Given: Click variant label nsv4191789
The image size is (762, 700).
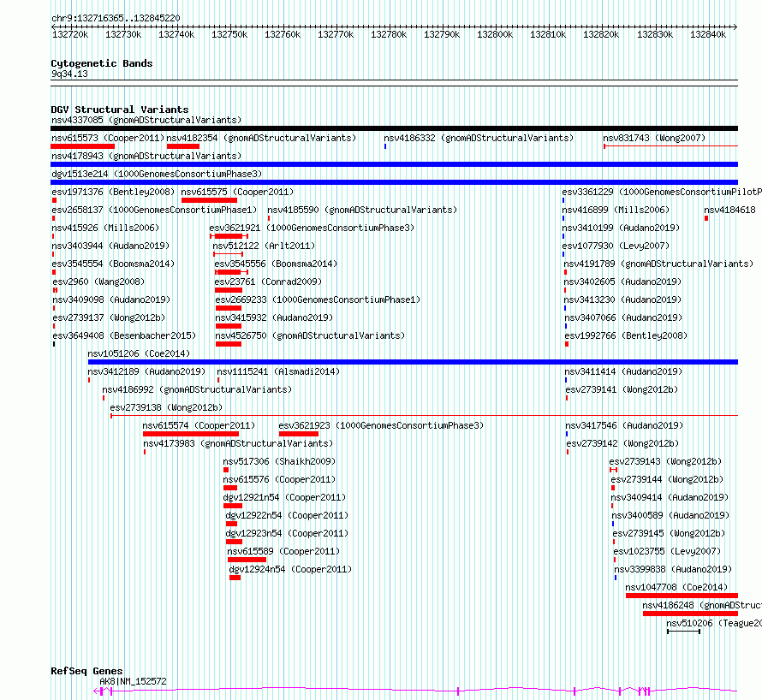Looking at the screenshot, I should [x=658, y=264].
